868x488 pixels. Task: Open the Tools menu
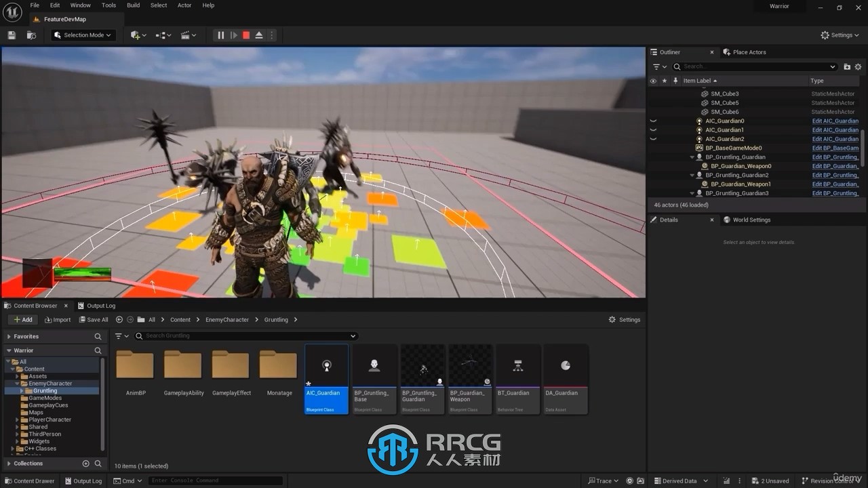[x=108, y=5]
